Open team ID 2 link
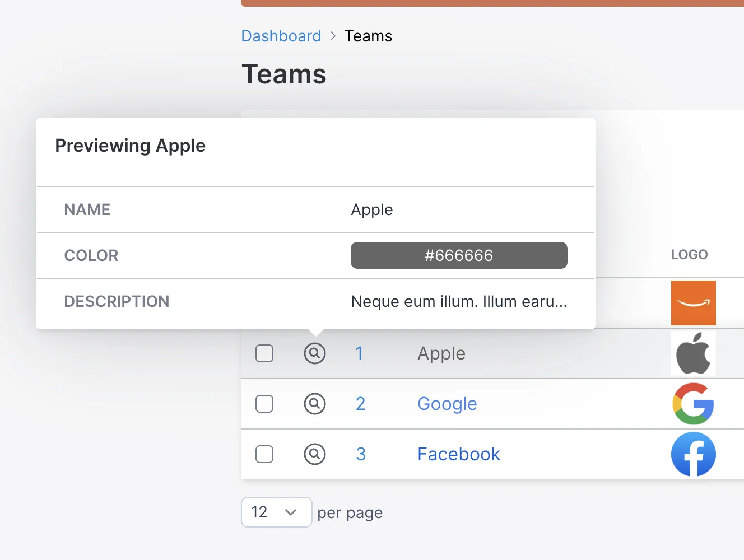This screenshot has height=560, width=744. tap(360, 404)
